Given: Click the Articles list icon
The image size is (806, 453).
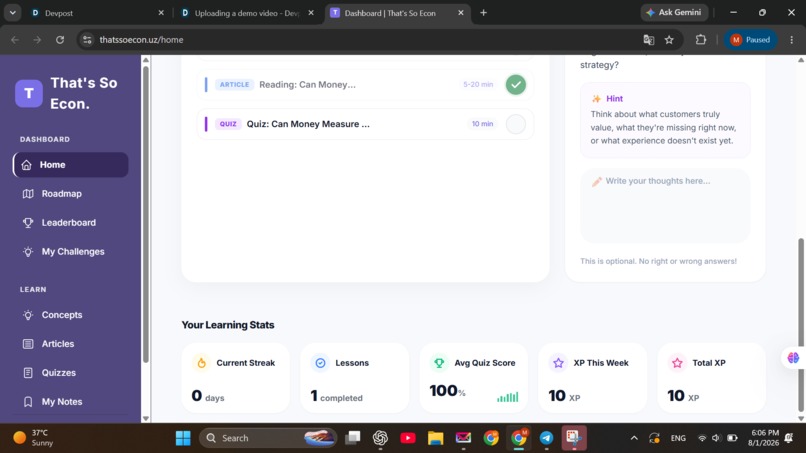Looking at the screenshot, I should tap(28, 343).
